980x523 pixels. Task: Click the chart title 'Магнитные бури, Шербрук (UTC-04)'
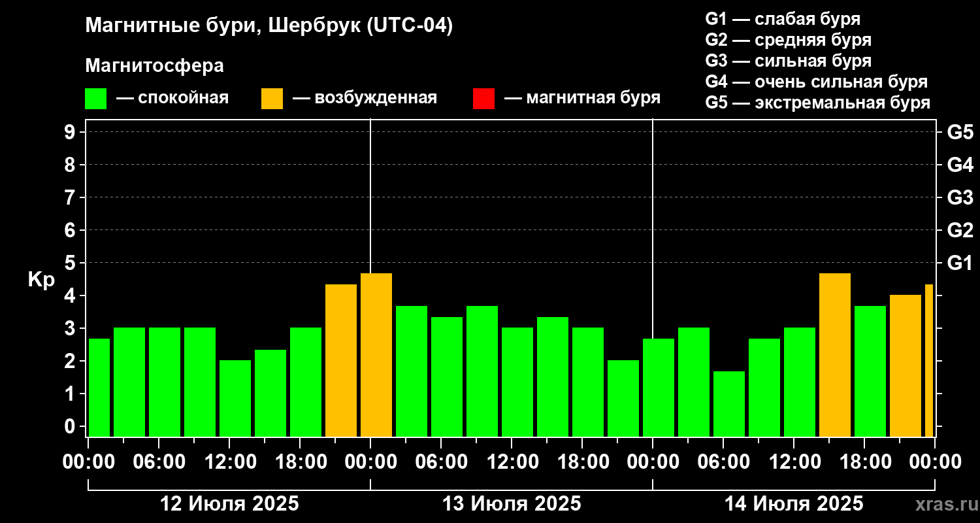tap(269, 27)
